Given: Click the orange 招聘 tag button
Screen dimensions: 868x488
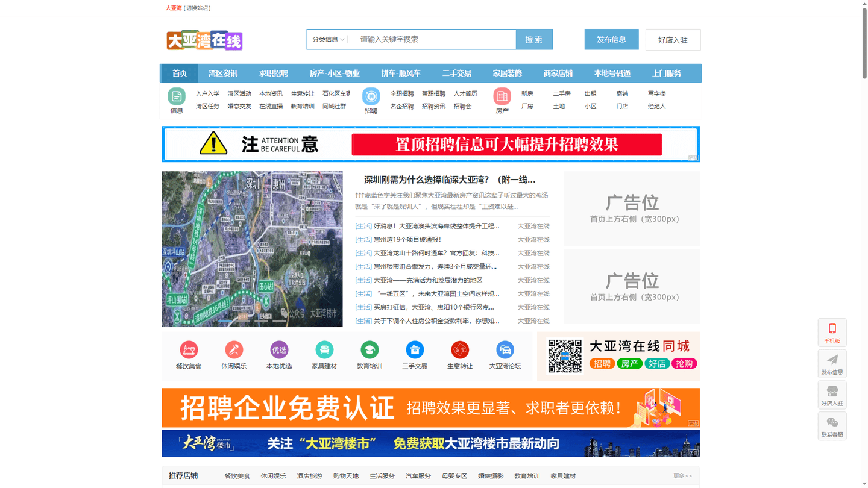Looking at the screenshot, I should click(602, 363).
